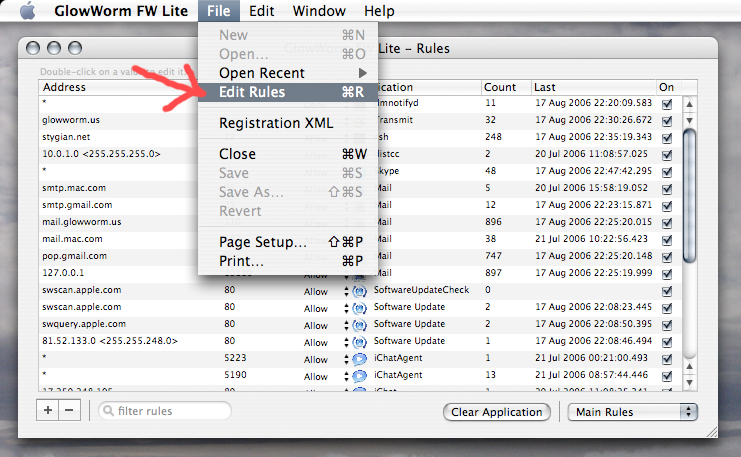
Task: Select the 81.52.133.0 <255.255.248.0> address
Action: point(110,341)
